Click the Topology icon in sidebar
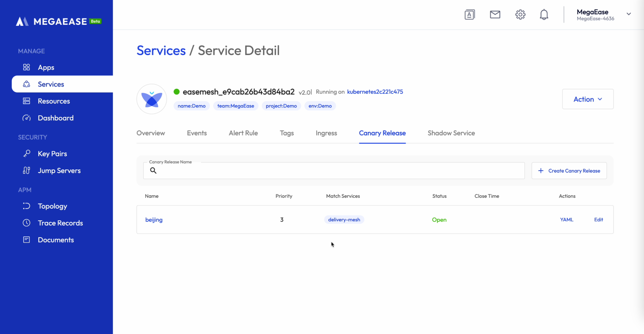The height and width of the screenshot is (334, 644). tap(26, 206)
